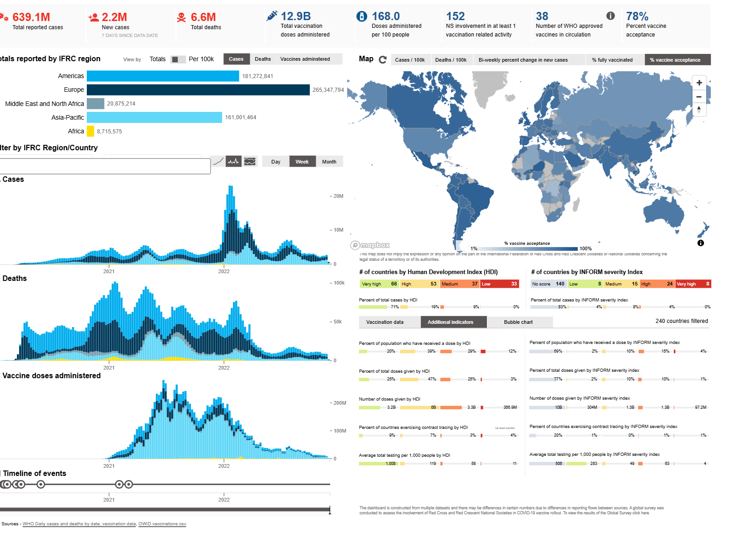Show Cases by IFRC region
The height and width of the screenshot is (560, 751).
(x=236, y=59)
